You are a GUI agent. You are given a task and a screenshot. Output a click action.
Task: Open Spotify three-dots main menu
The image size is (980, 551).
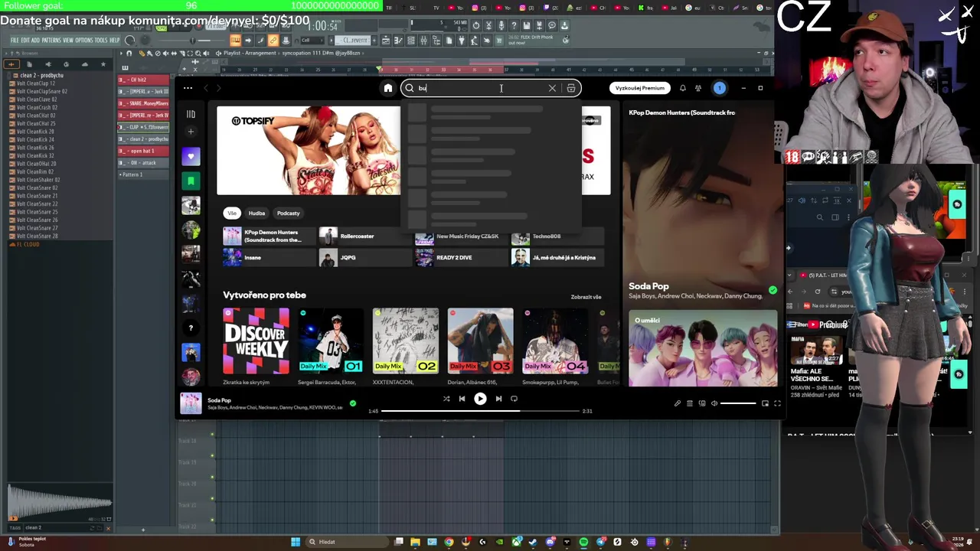pos(188,88)
